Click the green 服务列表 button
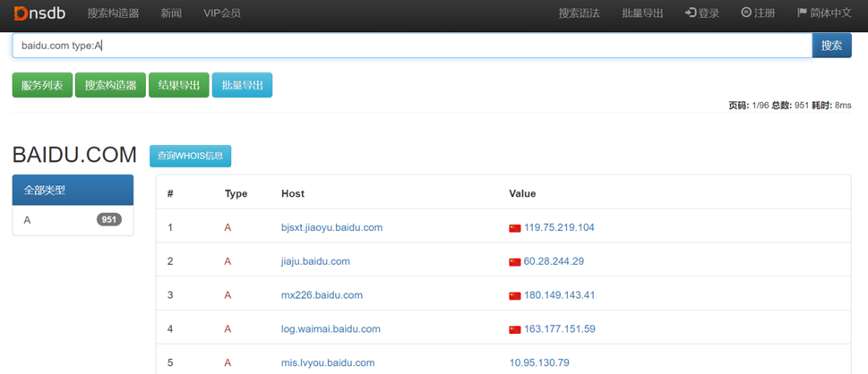 pyautogui.click(x=42, y=85)
